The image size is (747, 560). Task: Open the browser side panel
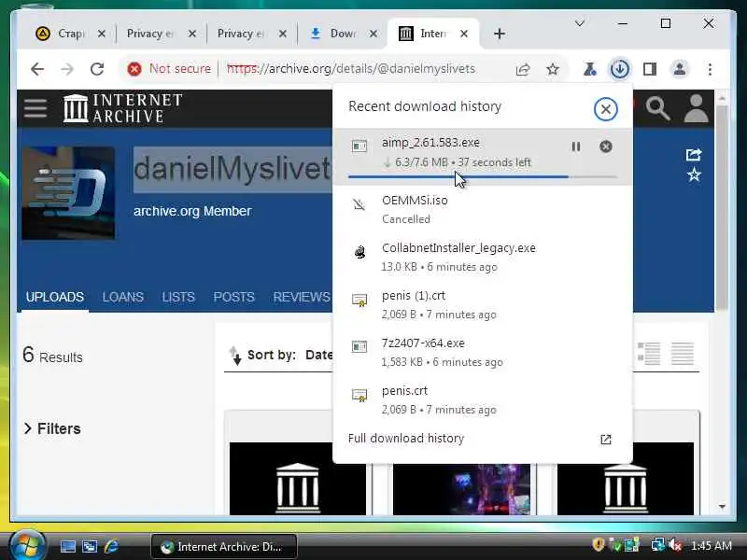click(x=650, y=69)
